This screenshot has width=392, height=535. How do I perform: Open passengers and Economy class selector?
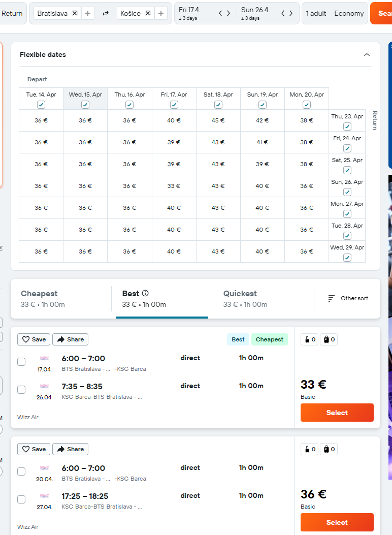334,13
